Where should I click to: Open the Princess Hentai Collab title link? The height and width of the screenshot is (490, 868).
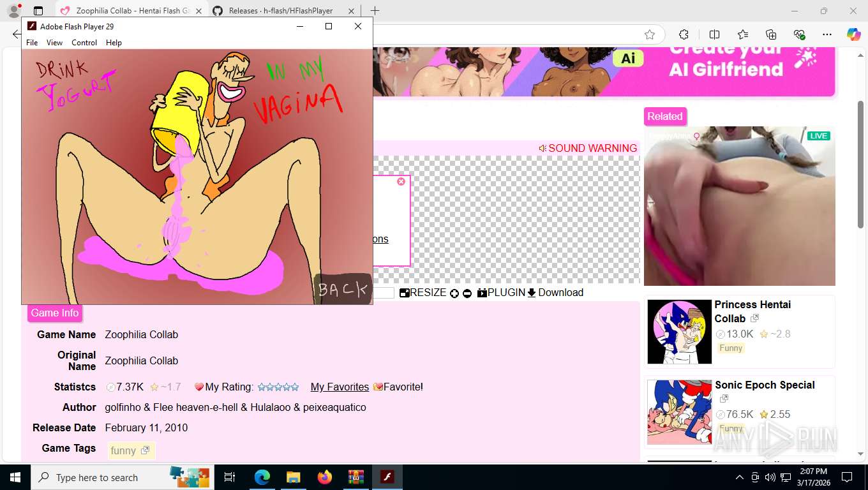pyautogui.click(x=752, y=311)
